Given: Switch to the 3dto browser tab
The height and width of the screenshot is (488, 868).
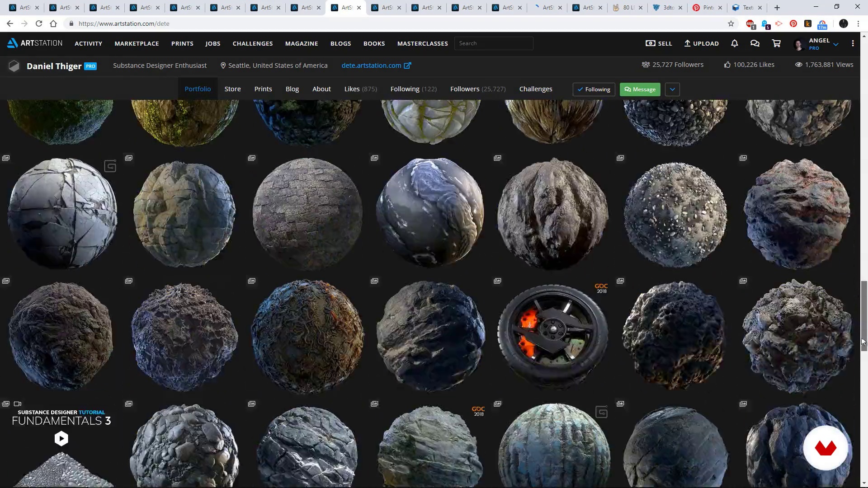Looking at the screenshot, I should 668,8.
